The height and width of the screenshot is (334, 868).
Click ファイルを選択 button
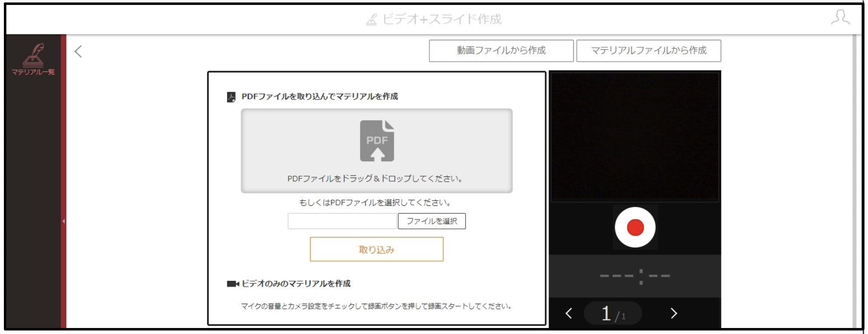pyautogui.click(x=432, y=221)
